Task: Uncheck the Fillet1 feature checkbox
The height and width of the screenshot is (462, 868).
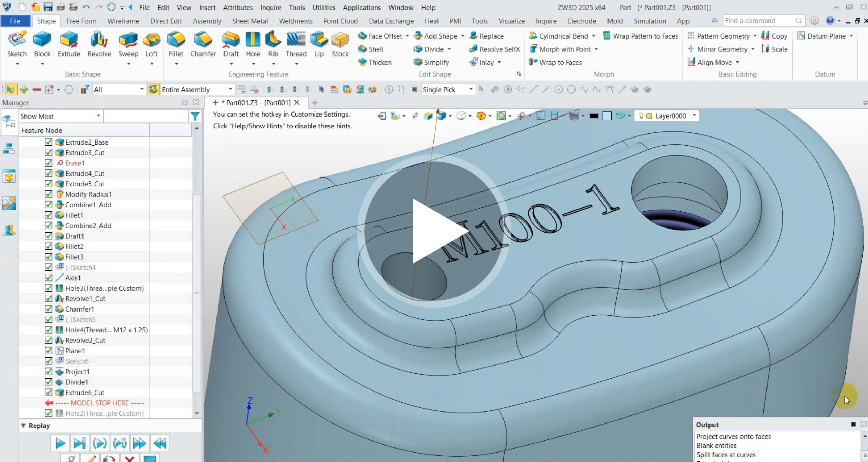Action: tap(48, 215)
